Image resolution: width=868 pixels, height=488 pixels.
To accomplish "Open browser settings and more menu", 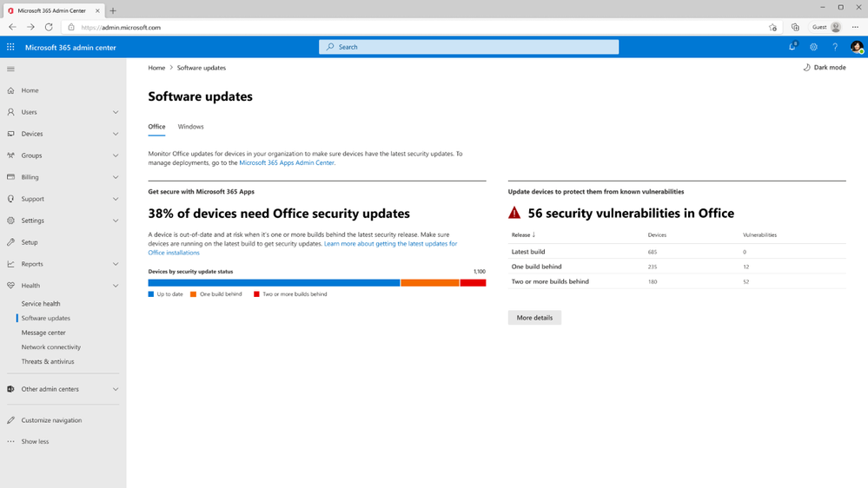I will coord(855,27).
